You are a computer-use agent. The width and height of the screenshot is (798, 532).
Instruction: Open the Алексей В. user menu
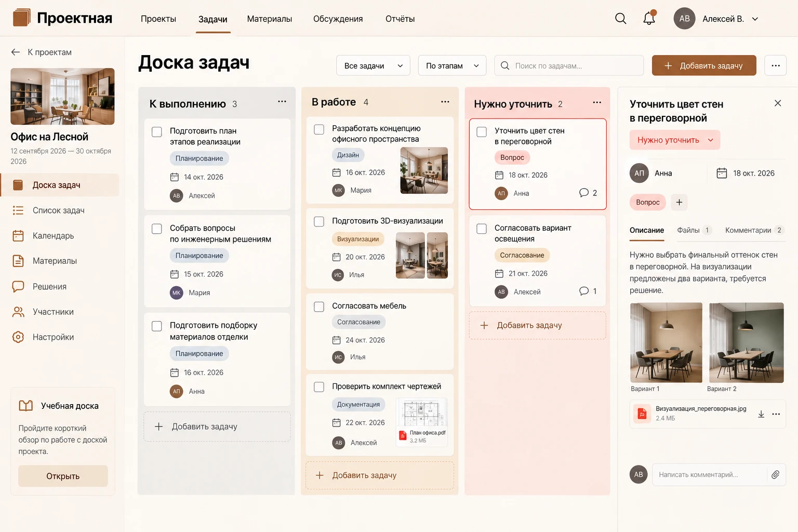click(x=716, y=19)
